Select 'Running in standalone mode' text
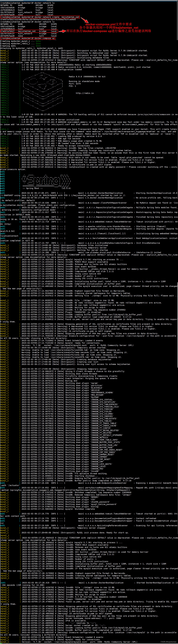Screen dimensions: 178x644 point(84,81)
